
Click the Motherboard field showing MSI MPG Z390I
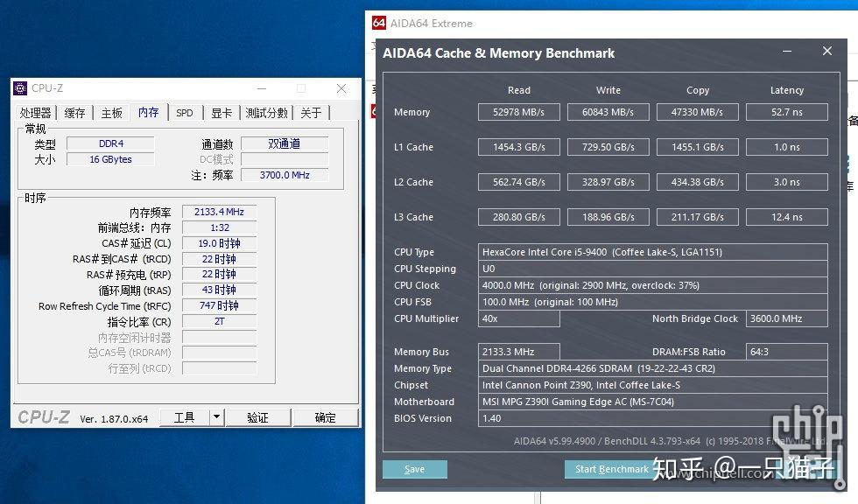tap(653, 402)
